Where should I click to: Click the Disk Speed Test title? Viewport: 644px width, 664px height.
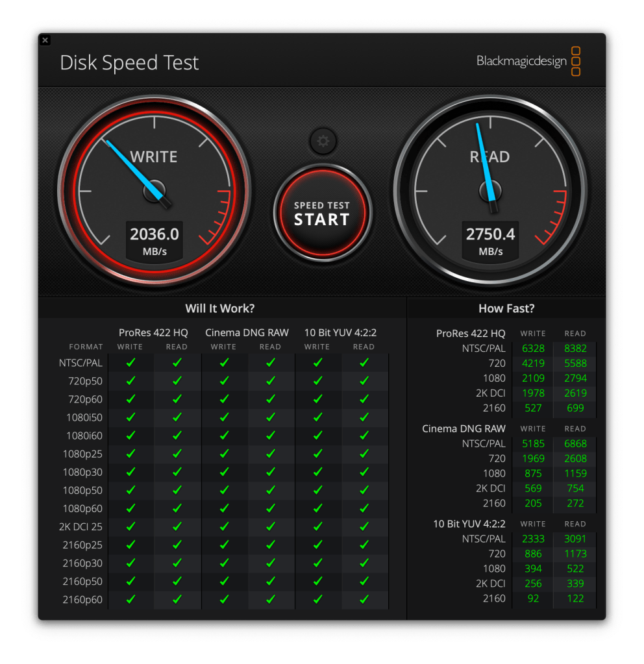pos(129,63)
